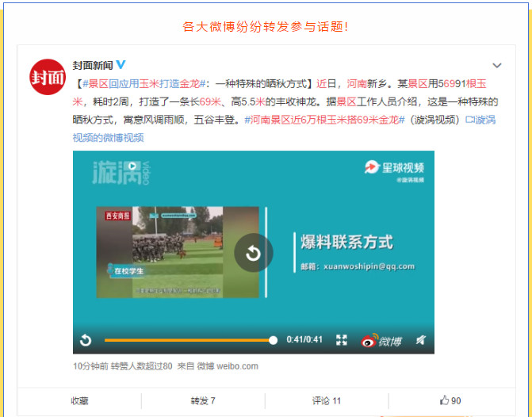Open the 封面新闻 account name link

(x=93, y=64)
